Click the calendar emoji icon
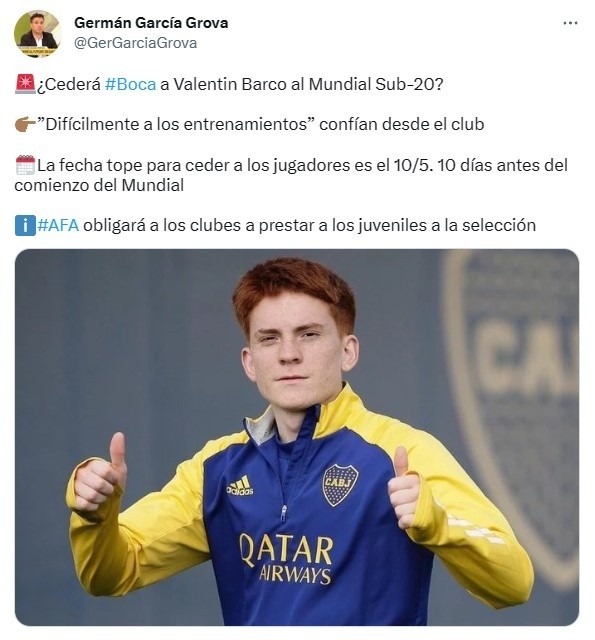This screenshot has height=640, width=595. [25, 165]
